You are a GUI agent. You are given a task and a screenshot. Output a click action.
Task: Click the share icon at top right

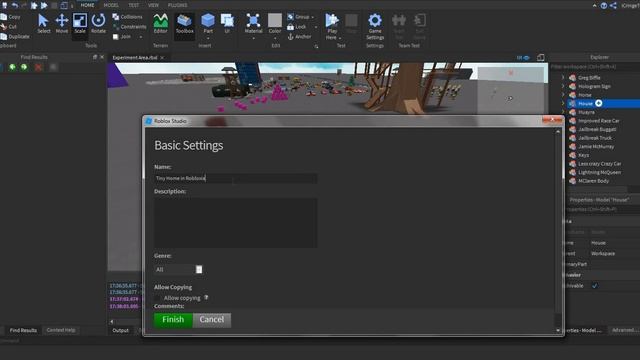(x=613, y=5)
